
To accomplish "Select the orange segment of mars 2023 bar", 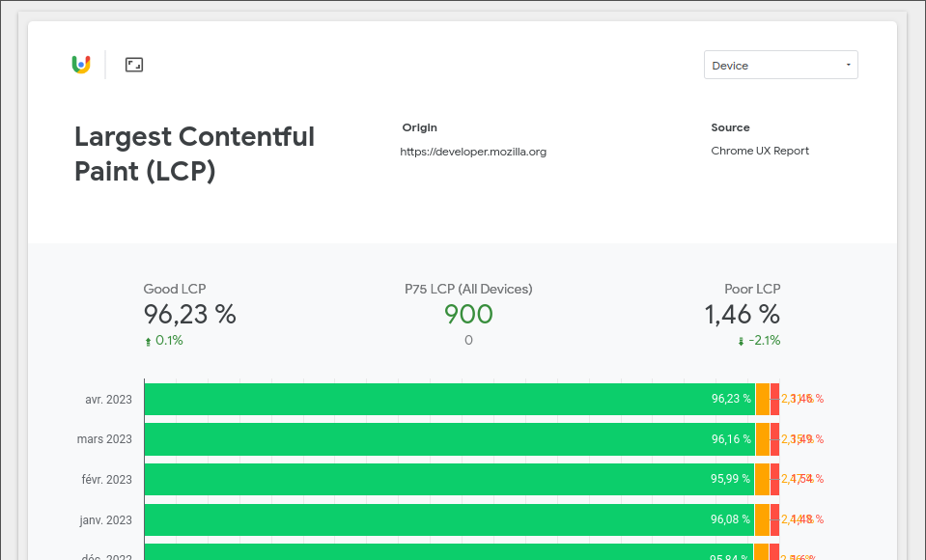I will (x=763, y=438).
